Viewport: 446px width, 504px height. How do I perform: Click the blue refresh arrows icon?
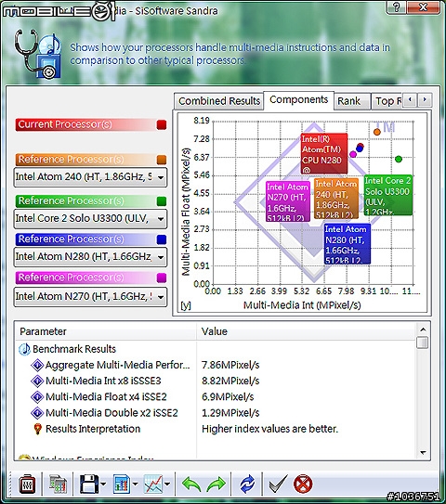coord(247,485)
